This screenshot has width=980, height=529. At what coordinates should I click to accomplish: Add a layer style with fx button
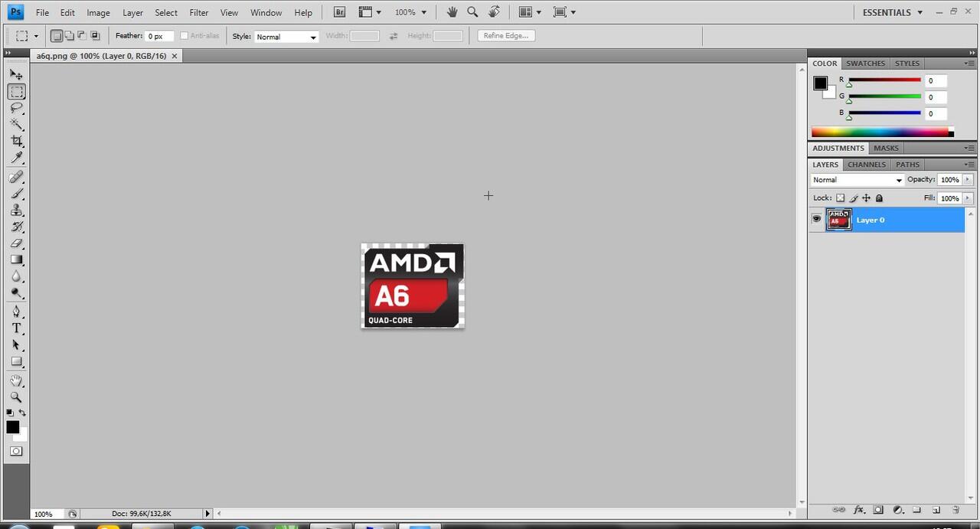[x=859, y=510]
